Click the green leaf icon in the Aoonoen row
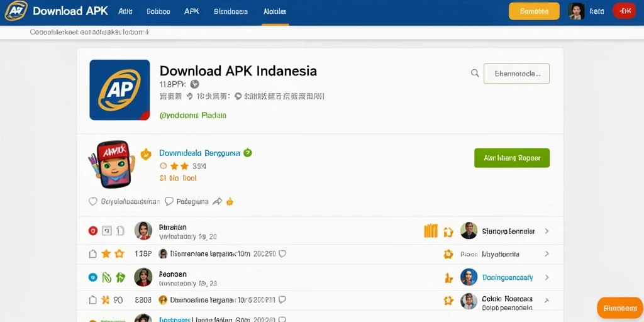The image size is (644, 322). click(106, 277)
